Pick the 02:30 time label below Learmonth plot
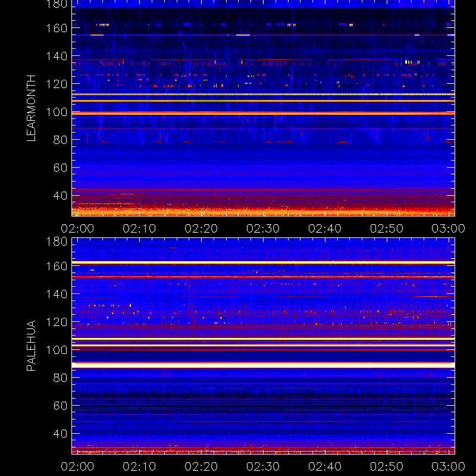 [x=263, y=228]
